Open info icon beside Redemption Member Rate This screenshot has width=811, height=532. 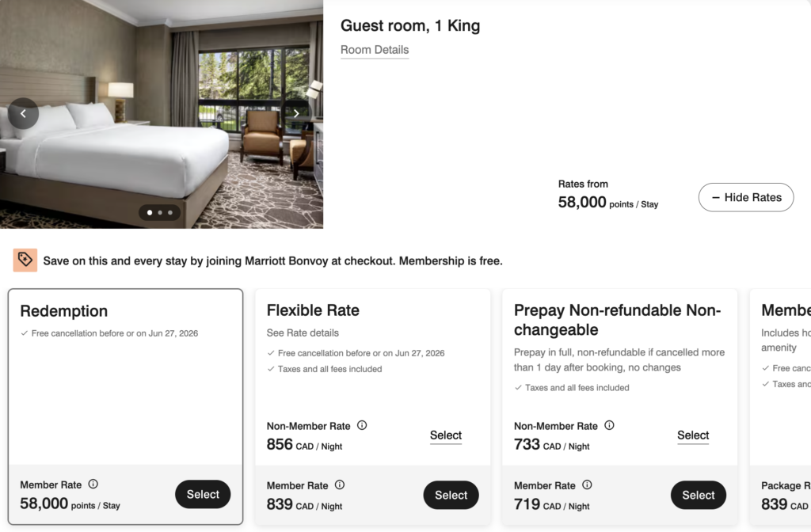pos(93,484)
